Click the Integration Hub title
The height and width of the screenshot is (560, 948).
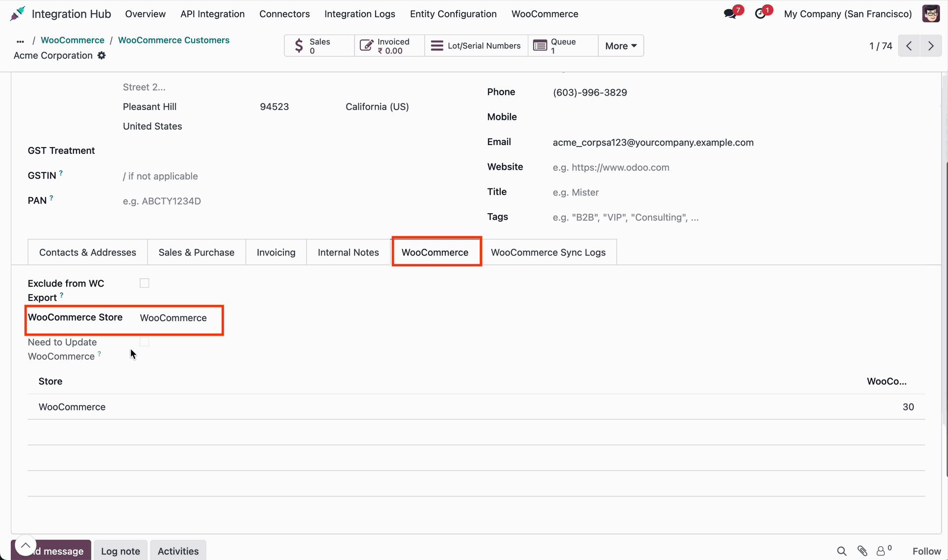coord(71,14)
